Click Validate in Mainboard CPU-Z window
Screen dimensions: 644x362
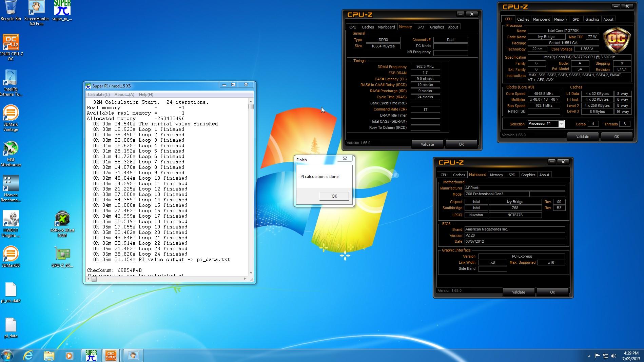[518, 292]
